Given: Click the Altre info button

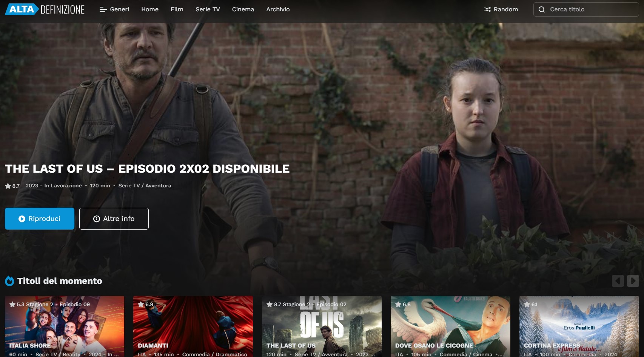Looking at the screenshot, I should click(x=114, y=219).
